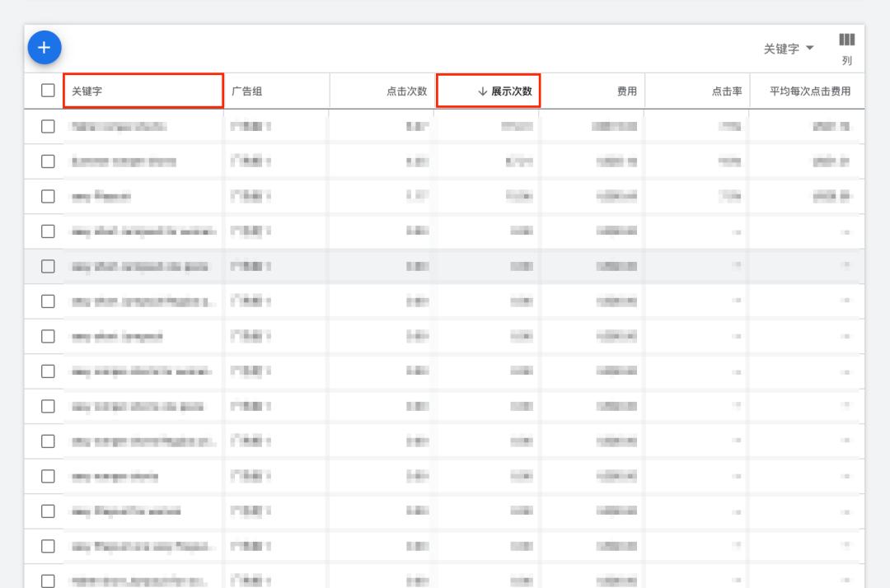Click the descending sort arrow beside 展示次数
890x588 pixels.
pyautogui.click(x=482, y=91)
